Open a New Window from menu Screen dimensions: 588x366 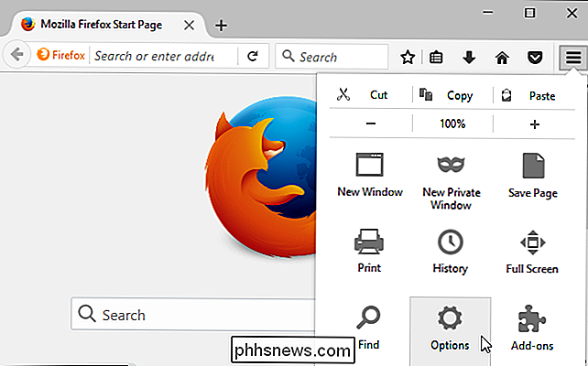point(370,175)
